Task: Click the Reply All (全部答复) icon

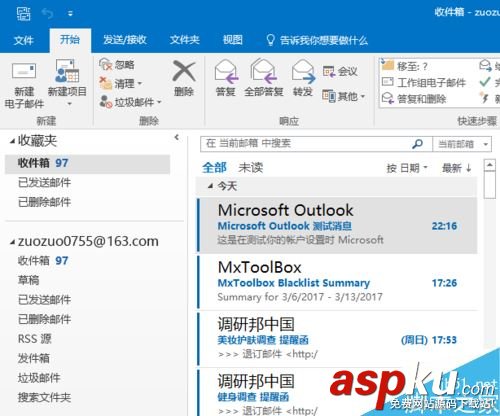Action: pos(264,71)
